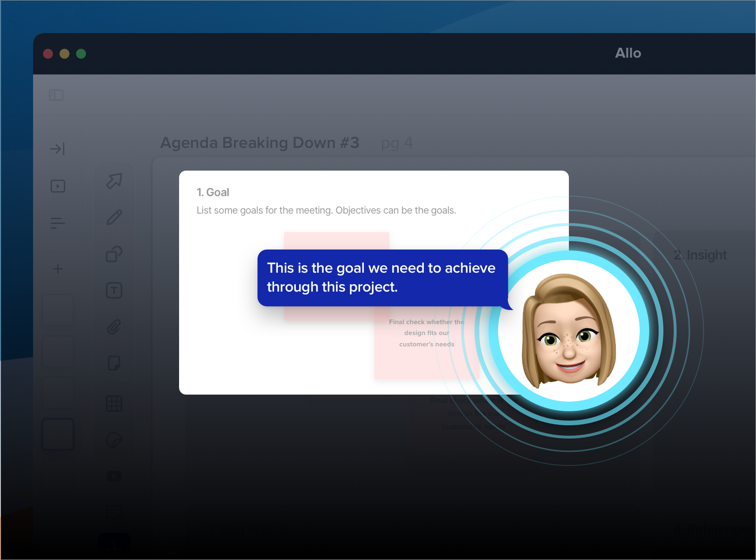Switch to the Agenda Breaking Down #3 board
The width and height of the screenshot is (756, 560).
coord(260,142)
